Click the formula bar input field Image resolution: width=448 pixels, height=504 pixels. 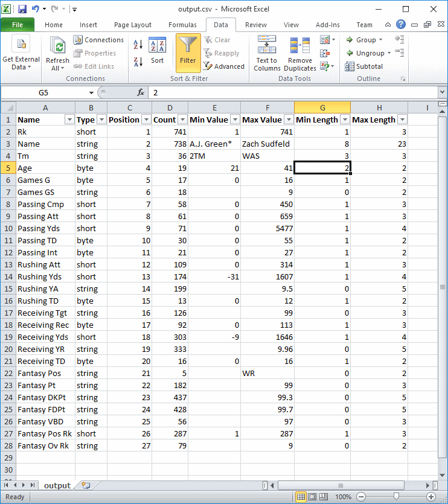pos(293,92)
